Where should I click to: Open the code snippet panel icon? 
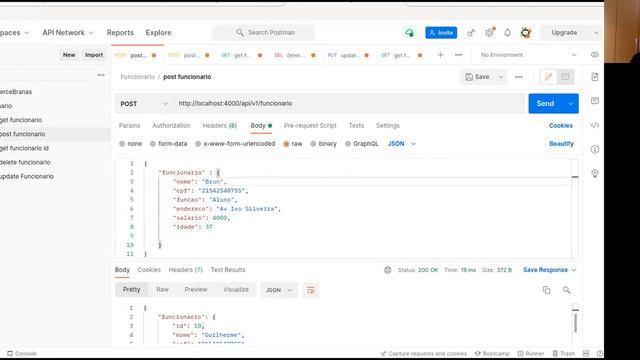point(595,125)
